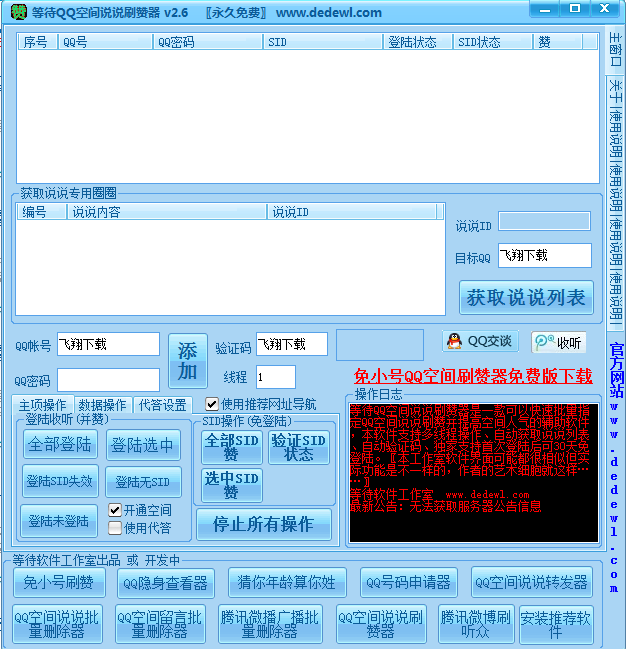This screenshot has height=649, width=626.
Task: Click the 说说内容 column header
Action: [166, 212]
